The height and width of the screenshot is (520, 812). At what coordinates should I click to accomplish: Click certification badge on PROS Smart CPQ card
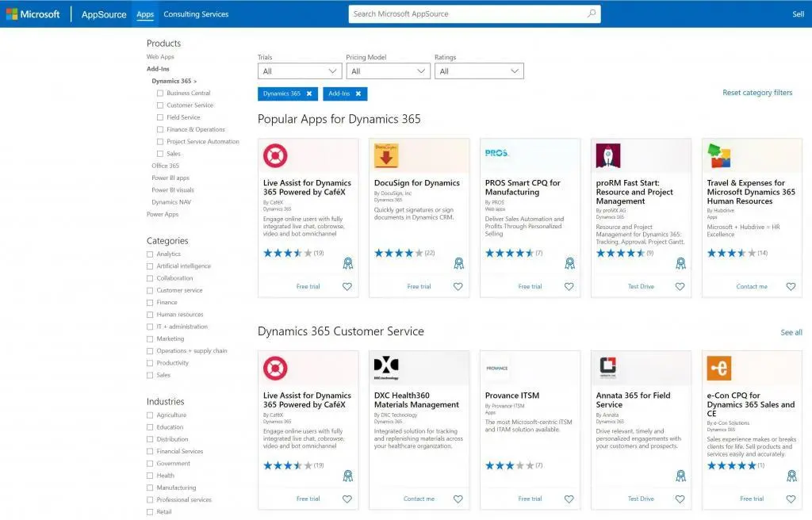tap(569, 264)
